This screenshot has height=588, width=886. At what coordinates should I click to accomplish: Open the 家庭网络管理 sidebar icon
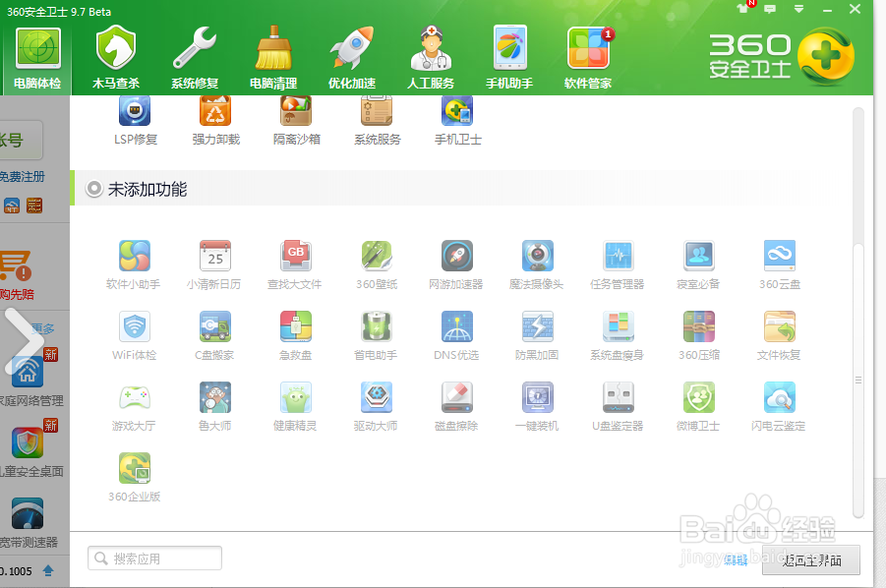pos(28,372)
